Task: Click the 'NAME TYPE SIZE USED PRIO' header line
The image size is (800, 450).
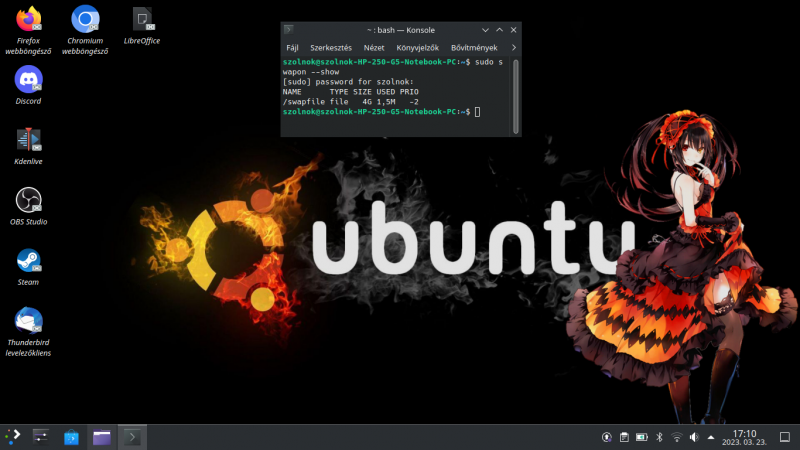Action: [x=351, y=92]
